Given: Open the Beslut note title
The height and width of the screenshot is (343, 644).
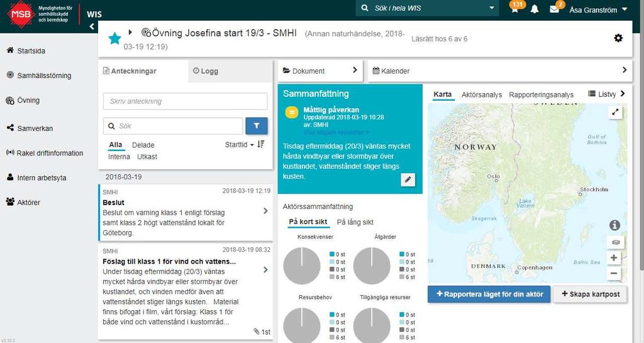Looking at the screenshot, I should [113, 203].
